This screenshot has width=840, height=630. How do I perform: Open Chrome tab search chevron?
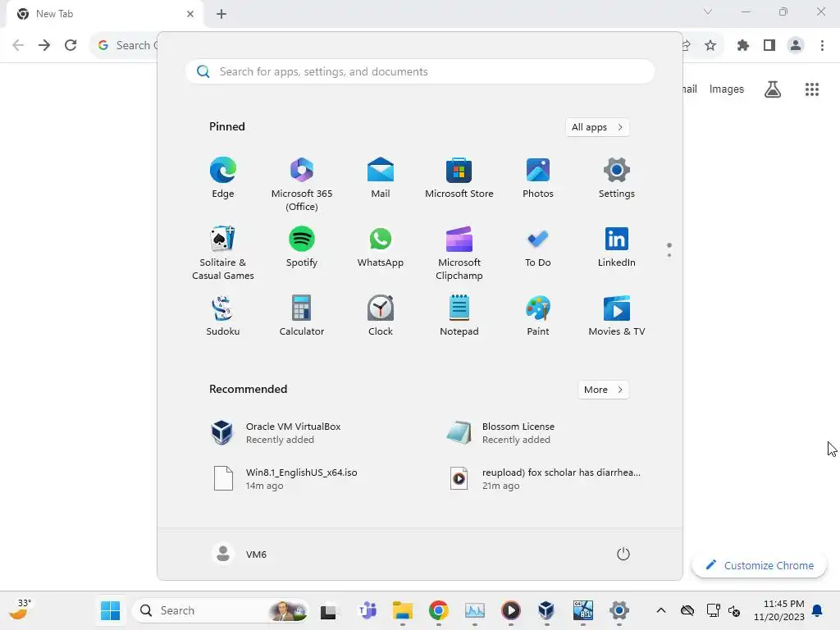tap(708, 11)
